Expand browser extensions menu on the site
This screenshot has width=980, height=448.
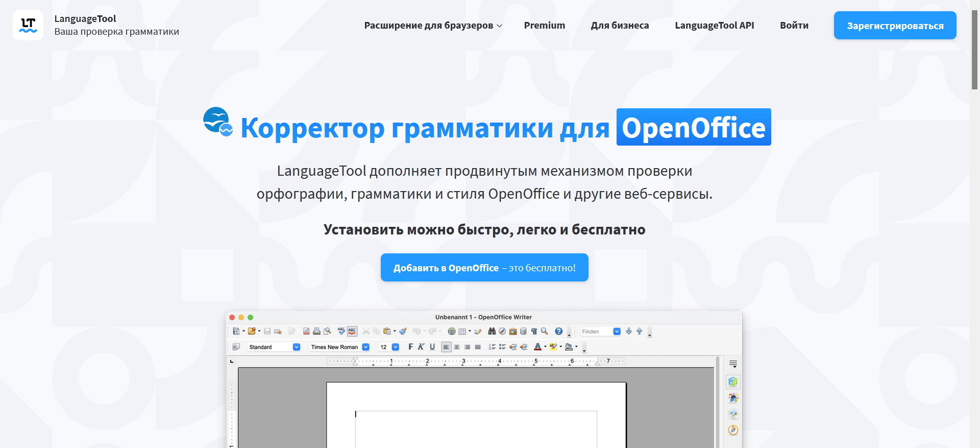click(433, 25)
